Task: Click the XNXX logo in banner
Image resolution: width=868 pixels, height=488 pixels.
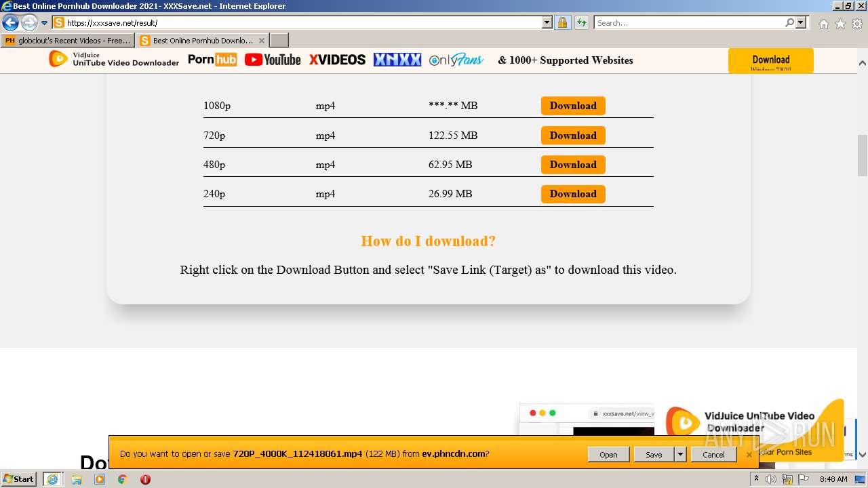Action: point(397,60)
